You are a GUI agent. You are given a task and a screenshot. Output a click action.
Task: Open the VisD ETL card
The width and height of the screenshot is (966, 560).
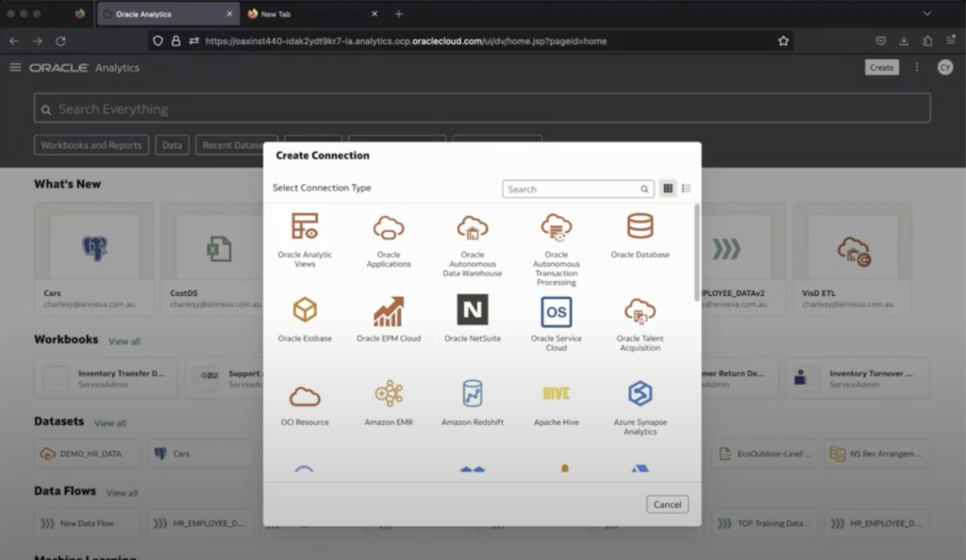(x=852, y=259)
